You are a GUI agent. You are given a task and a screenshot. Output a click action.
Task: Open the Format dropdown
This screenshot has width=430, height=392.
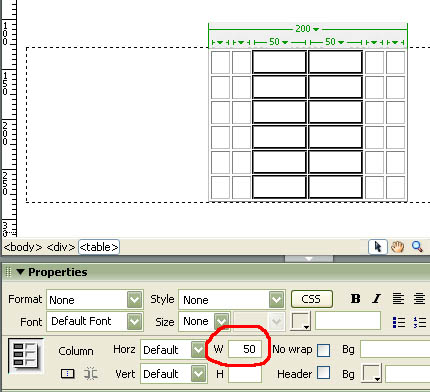click(134, 299)
